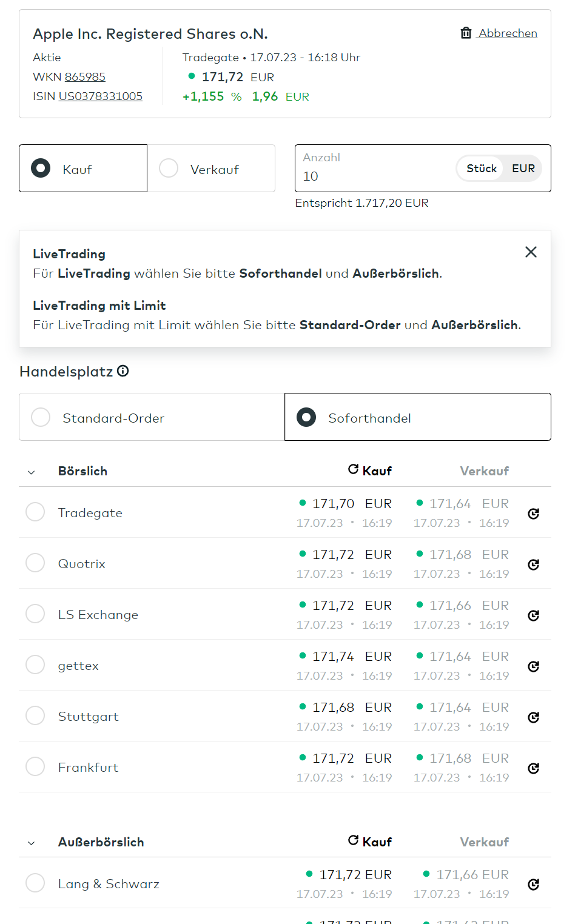Image resolution: width=578 pixels, height=924 pixels.
Task: Collapse the Börslich venue list
Action: coord(32,472)
